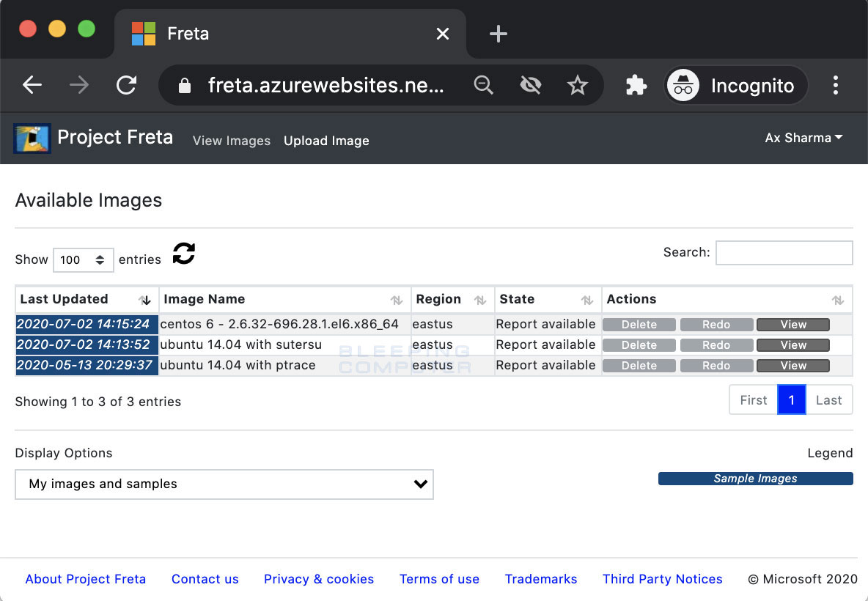Click the Project Freta logo image
Image resolution: width=868 pixels, height=601 pixels.
[x=32, y=139]
